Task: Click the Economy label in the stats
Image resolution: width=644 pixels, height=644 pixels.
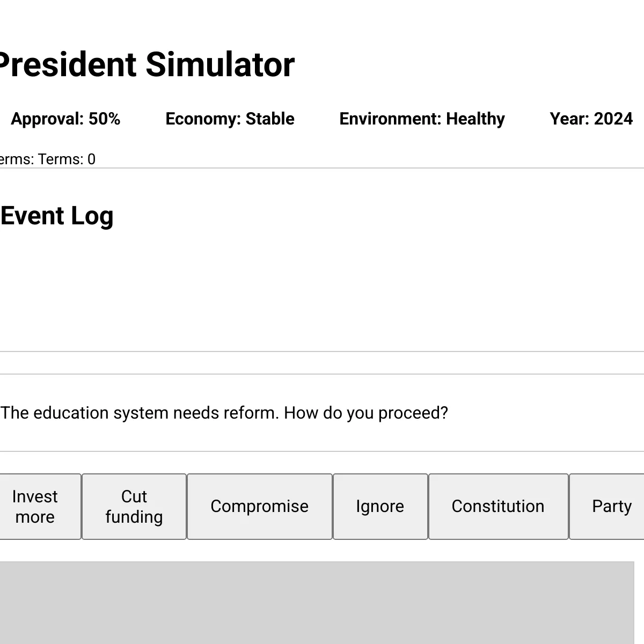Action: [203, 119]
